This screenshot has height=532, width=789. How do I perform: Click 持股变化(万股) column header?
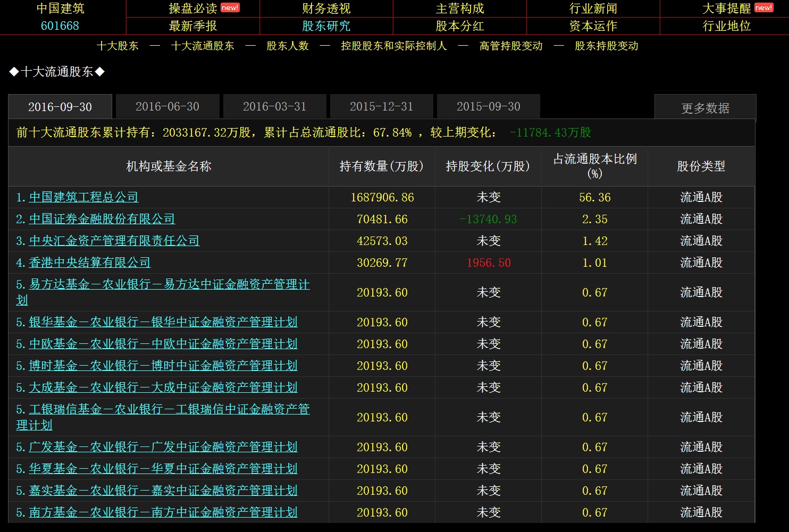coord(488,166)
